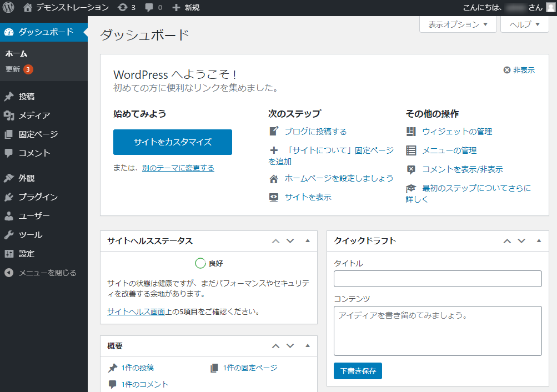
Task: Click the house icon beside ホームページを設定しましょう
Action: (x=274, y=179)
